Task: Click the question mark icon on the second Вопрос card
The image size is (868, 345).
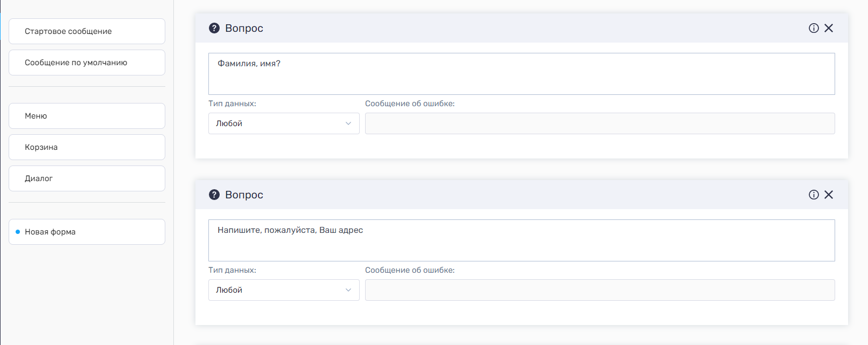Action: 214,195
